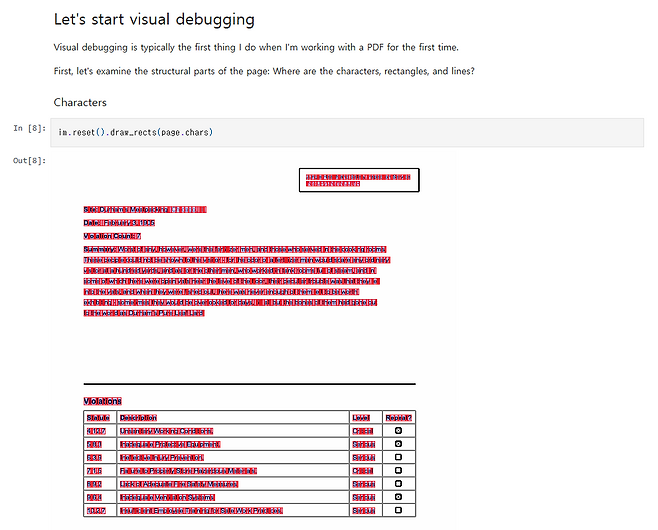The width and height of the screenshot is (658, 530).
Task: Check the Repeat box for Ineffective Injury Prevention
Action: click(x=398, y=457)
